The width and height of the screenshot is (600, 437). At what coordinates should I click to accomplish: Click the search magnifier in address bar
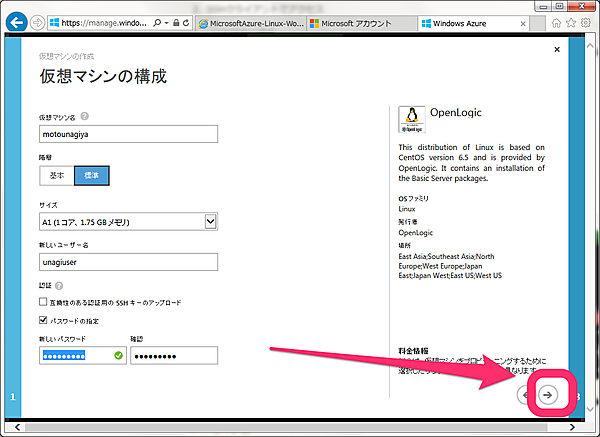pyautogui.click(x=157, y=23)
